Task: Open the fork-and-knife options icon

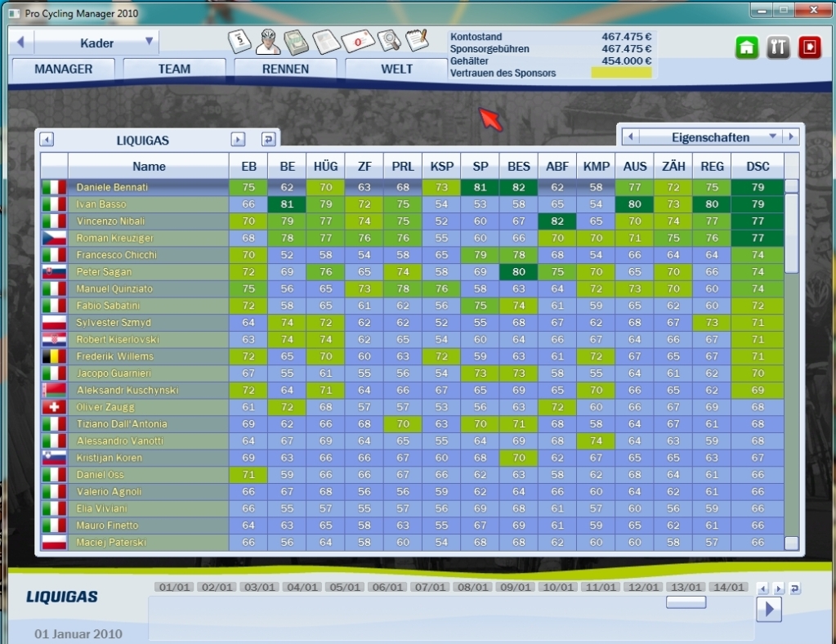Action: coord(778,47)
